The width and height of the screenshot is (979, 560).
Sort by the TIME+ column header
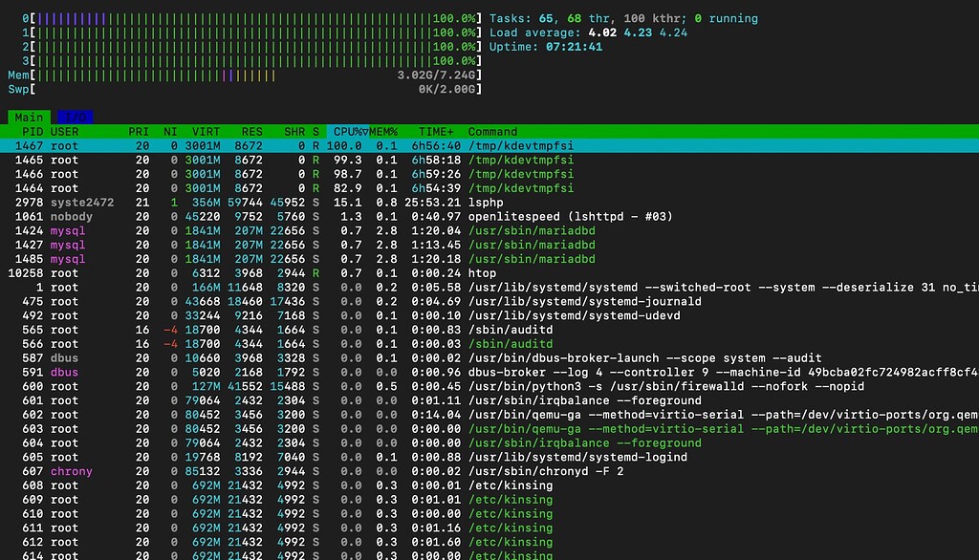click(x=436, y=132)
